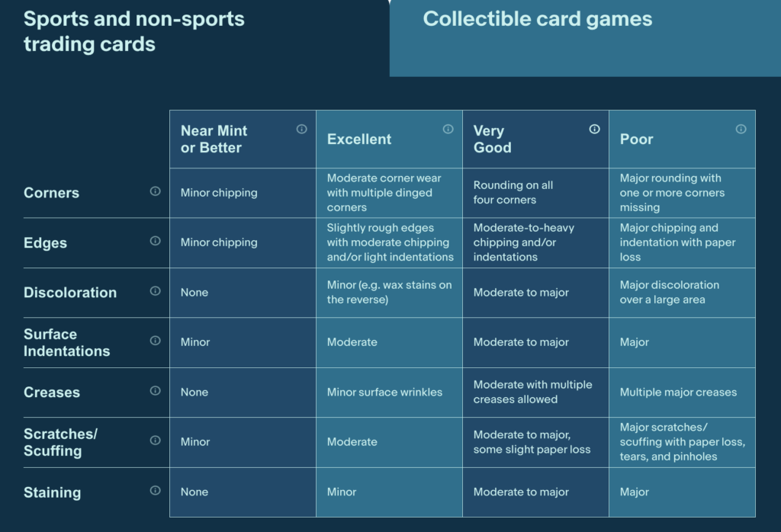The width and height of the screenshot is (781, 532).
Task: Show info for the Edges row
Action: pos(156,241)
